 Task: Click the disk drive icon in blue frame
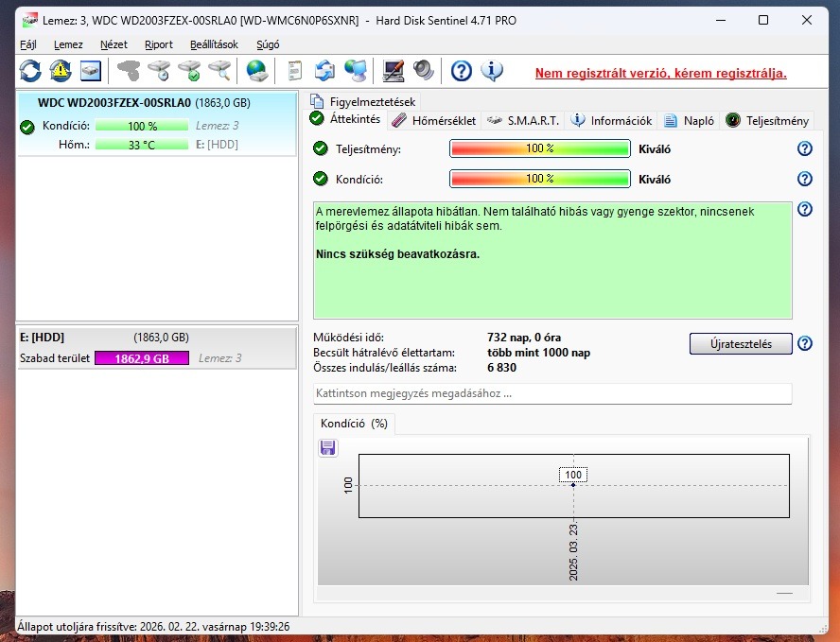[91, 71]
